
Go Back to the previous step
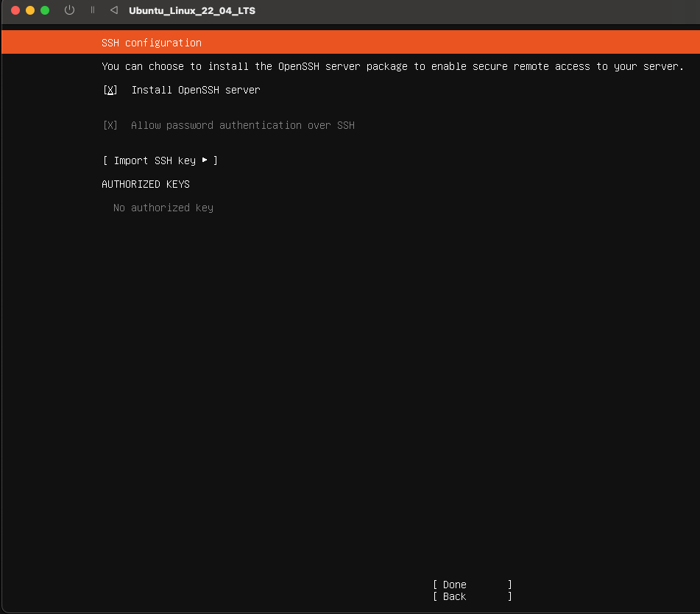pyautogui.click(x=473, y=596)
